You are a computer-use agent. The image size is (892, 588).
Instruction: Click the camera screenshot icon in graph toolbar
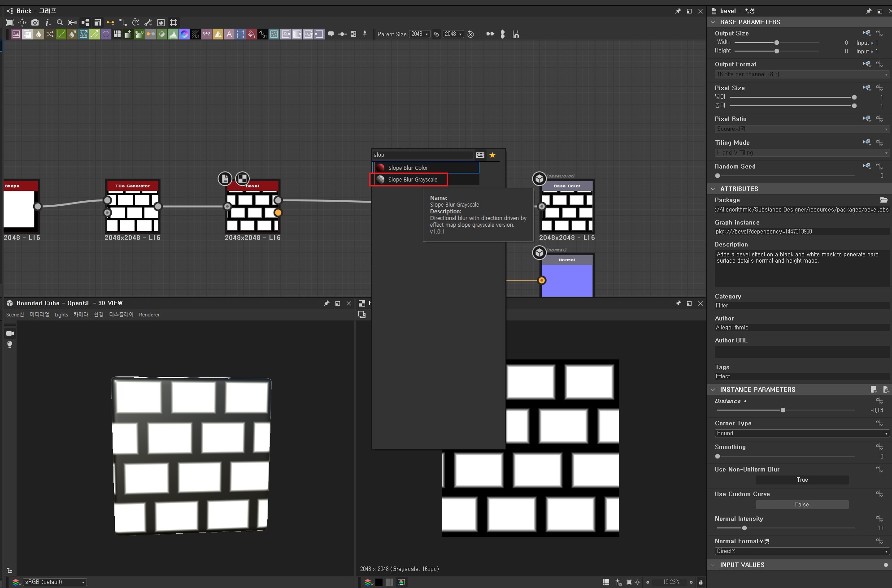point(35,22)
